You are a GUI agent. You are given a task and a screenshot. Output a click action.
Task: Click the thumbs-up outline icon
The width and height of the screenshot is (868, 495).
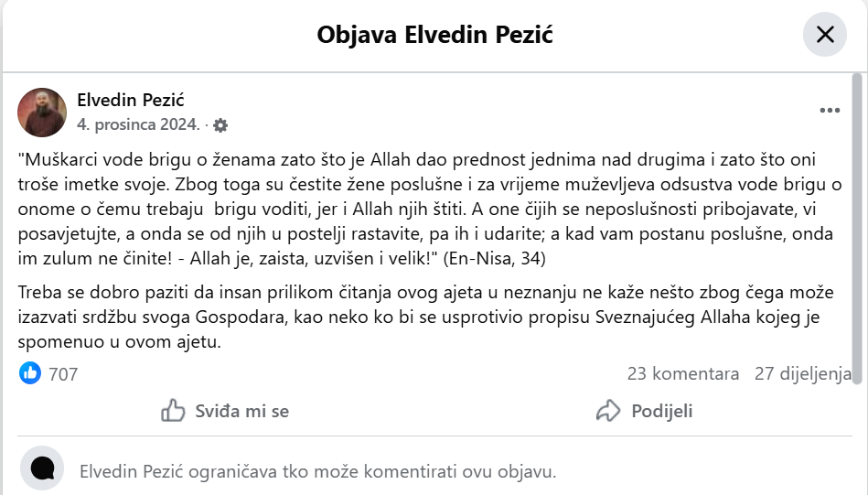pos(173,411)
